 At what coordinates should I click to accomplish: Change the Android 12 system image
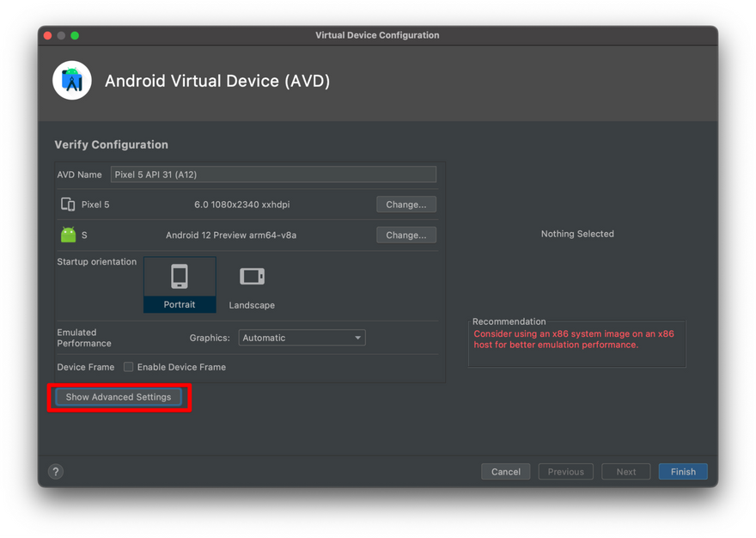click(x=405, y=235)
